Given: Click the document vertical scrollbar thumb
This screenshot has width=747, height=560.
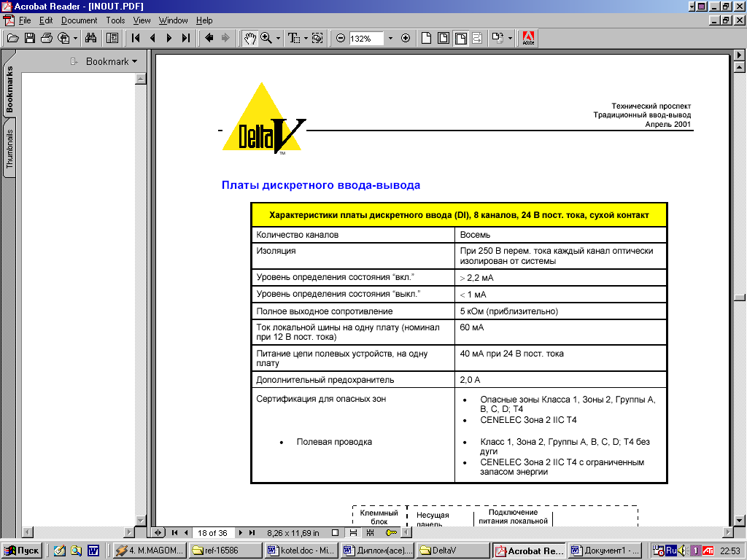Looking at the screenshot, I should (x=740, y=297).
